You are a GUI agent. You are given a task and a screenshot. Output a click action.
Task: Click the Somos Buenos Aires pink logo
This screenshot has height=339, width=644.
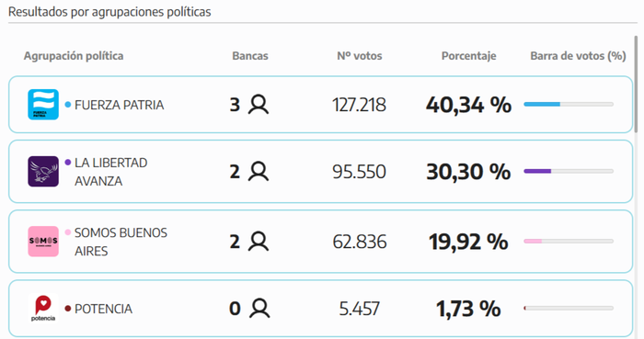(43, 242)
